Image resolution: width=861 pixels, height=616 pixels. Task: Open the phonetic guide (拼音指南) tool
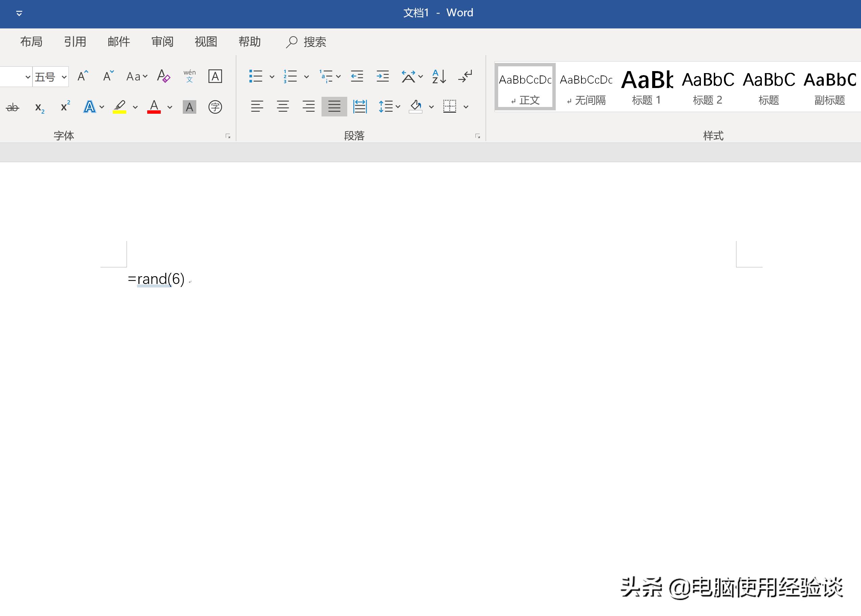pyautogui.click(x=189, y=76)
